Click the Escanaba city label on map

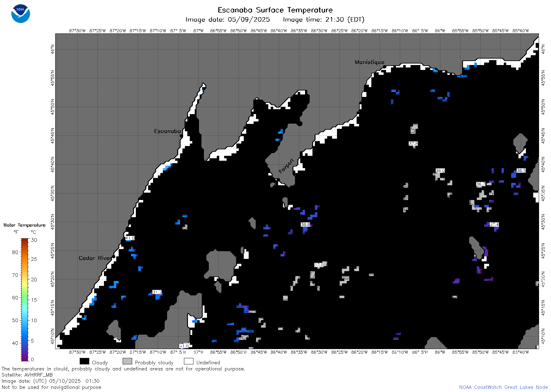(167, 131)
